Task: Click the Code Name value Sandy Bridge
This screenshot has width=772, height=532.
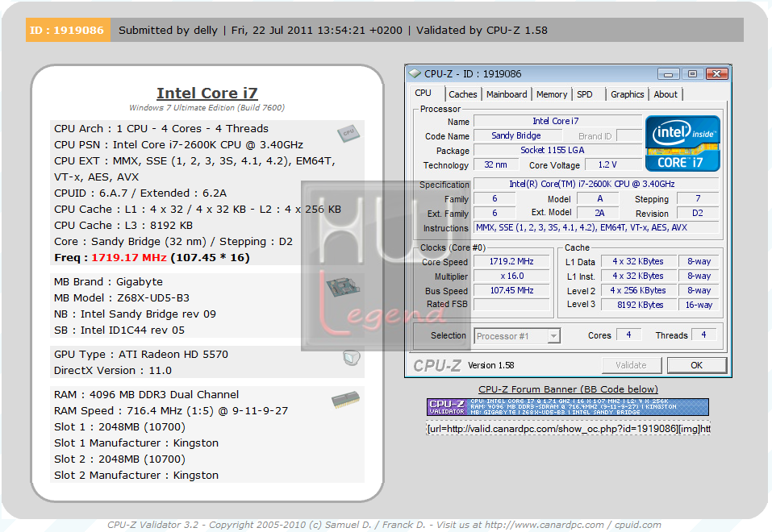Action: pyautogui.click(x=516, y=135)
